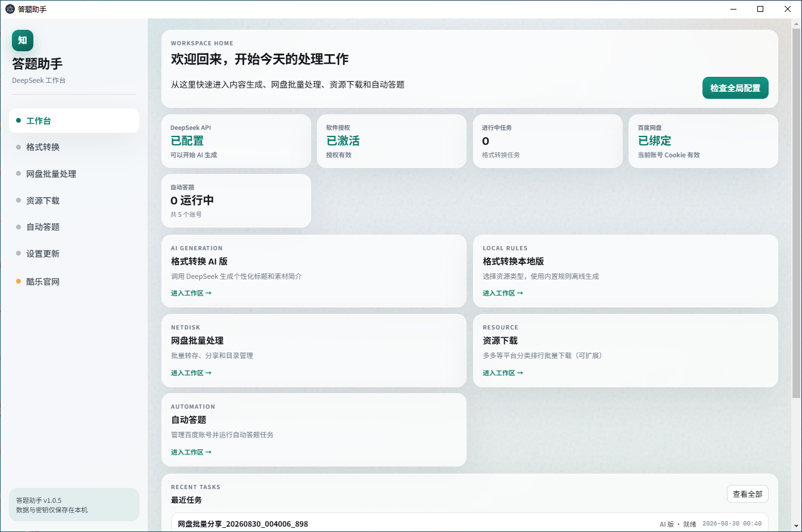
Task: Click the 查看全部 recent tasks button
Action: 747,494
